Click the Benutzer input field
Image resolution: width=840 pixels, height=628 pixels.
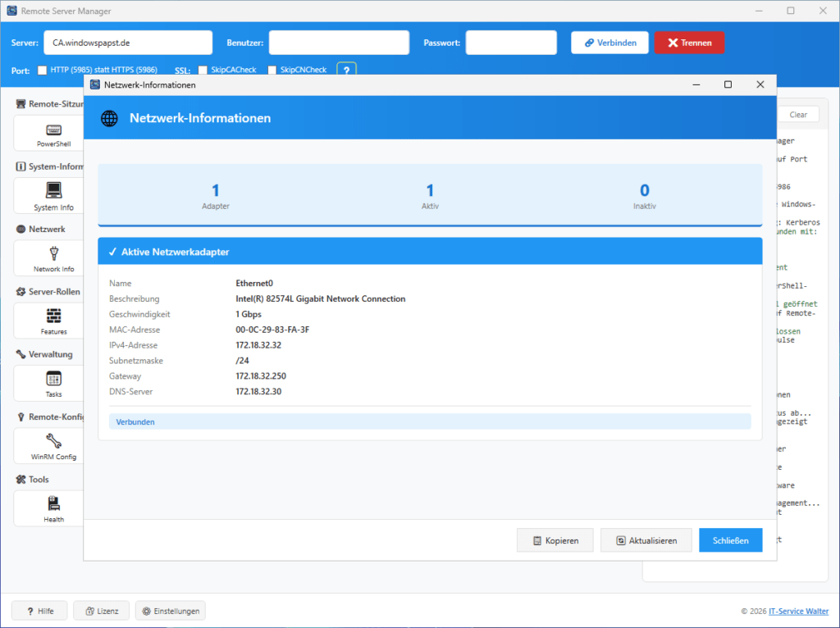pyautogui.click(x=338, y=42)
